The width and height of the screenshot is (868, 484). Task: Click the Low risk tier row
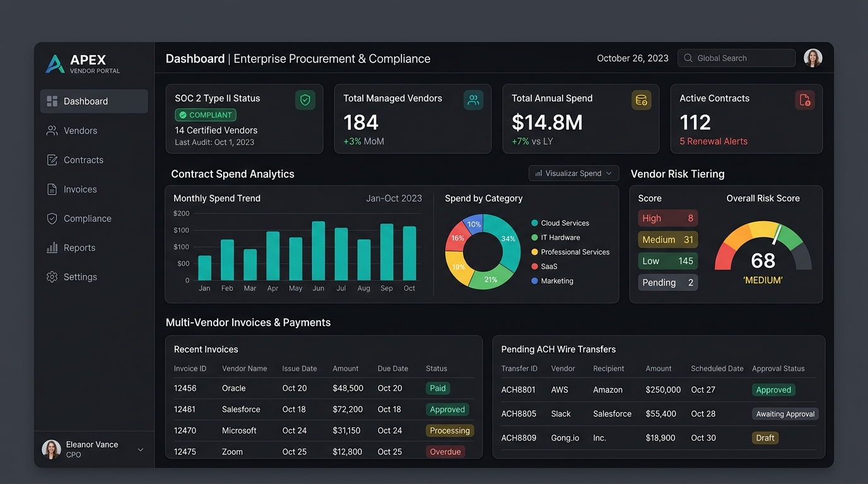click(x=668, y=261)
